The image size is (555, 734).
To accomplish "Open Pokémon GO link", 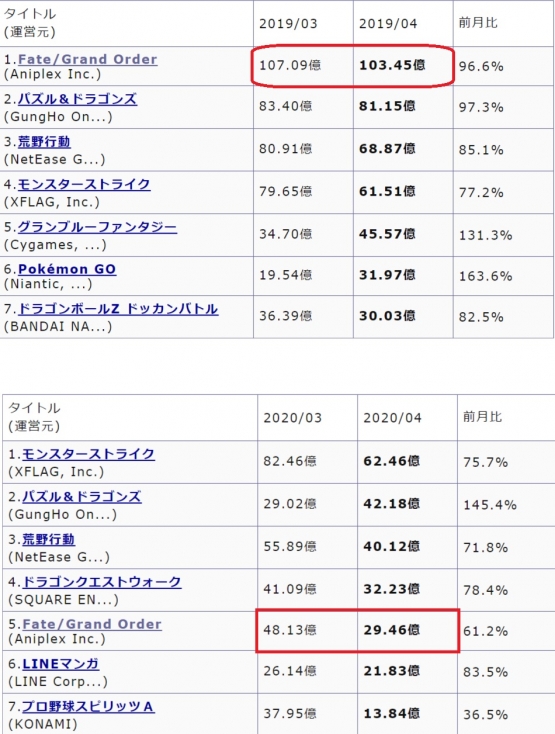I will (67, 269).
